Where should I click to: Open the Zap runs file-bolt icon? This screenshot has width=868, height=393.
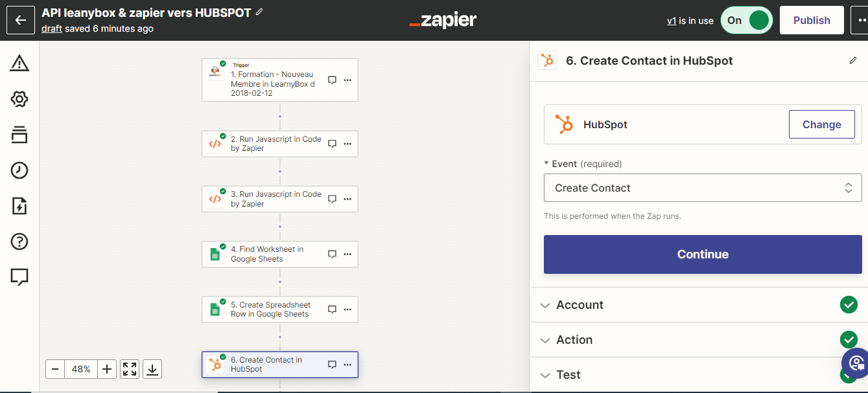pyautogui.click(x=19, y=206)
